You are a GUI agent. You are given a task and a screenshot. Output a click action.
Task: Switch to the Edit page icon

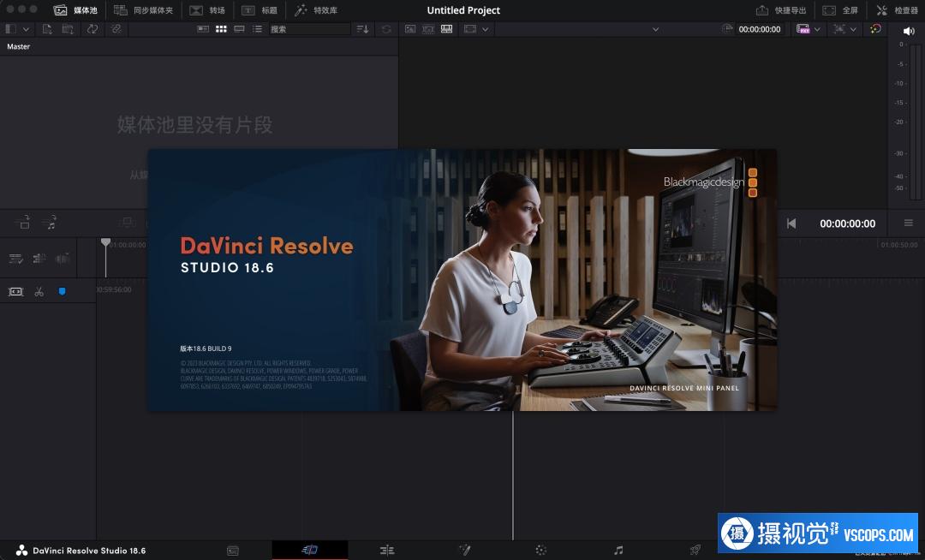coord(387,551)
